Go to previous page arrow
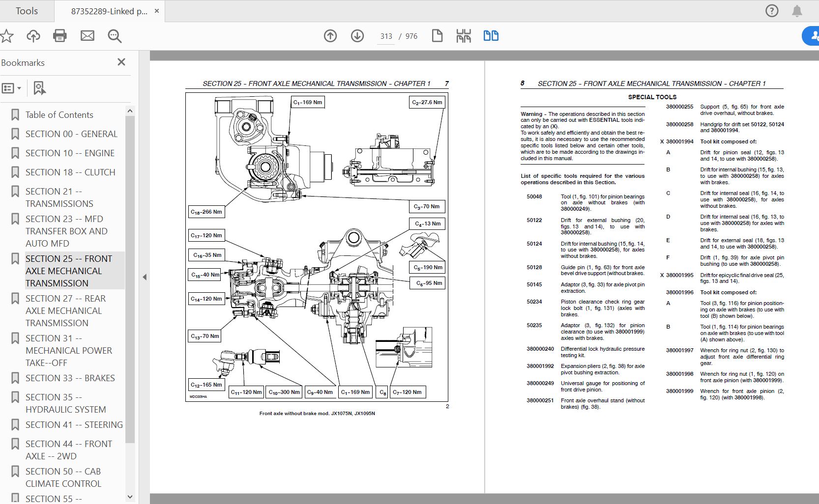 coord(330,36)
